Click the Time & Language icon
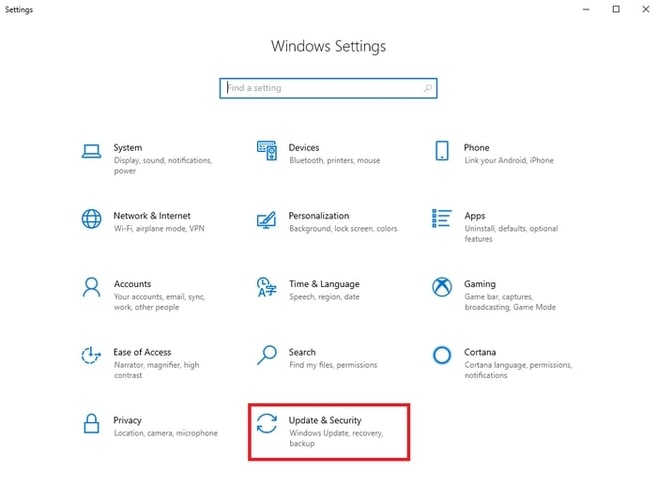Viewport: 657px width, 500px height. [x=266, y=287]
